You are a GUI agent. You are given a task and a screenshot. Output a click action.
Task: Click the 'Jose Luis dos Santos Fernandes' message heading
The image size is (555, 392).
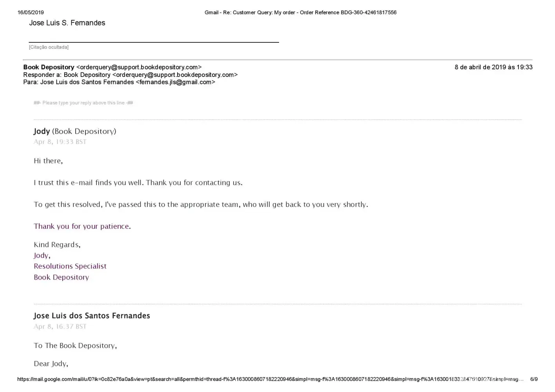click(x=92, y=316)
